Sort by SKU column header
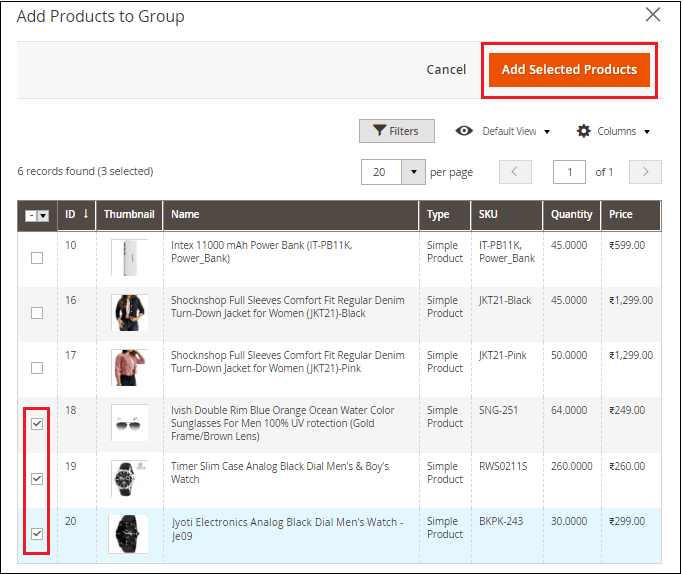 point(507,214)
